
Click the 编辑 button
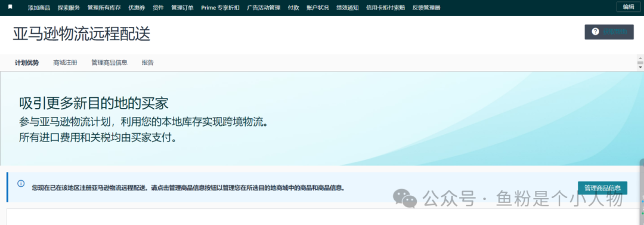pos(628,7)
